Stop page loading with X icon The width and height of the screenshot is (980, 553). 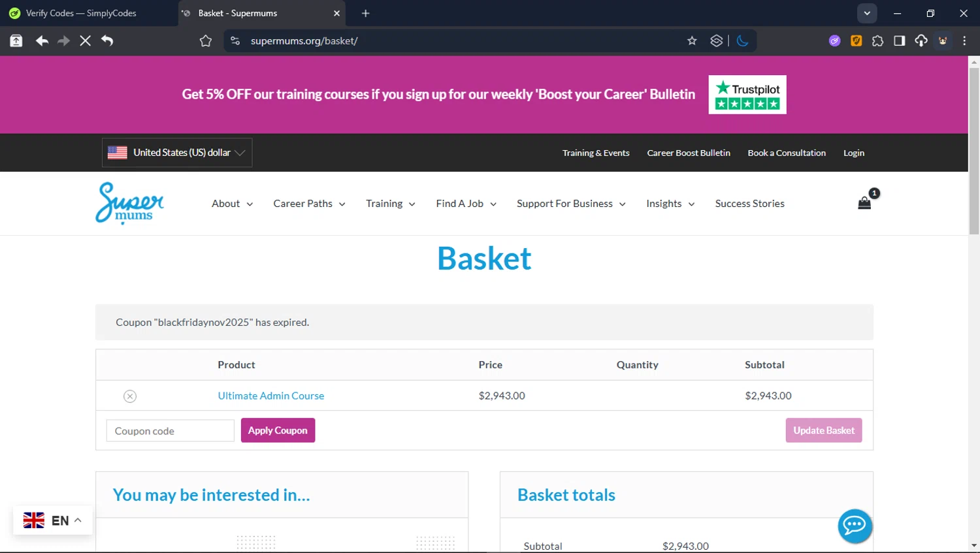click(85, 40)
